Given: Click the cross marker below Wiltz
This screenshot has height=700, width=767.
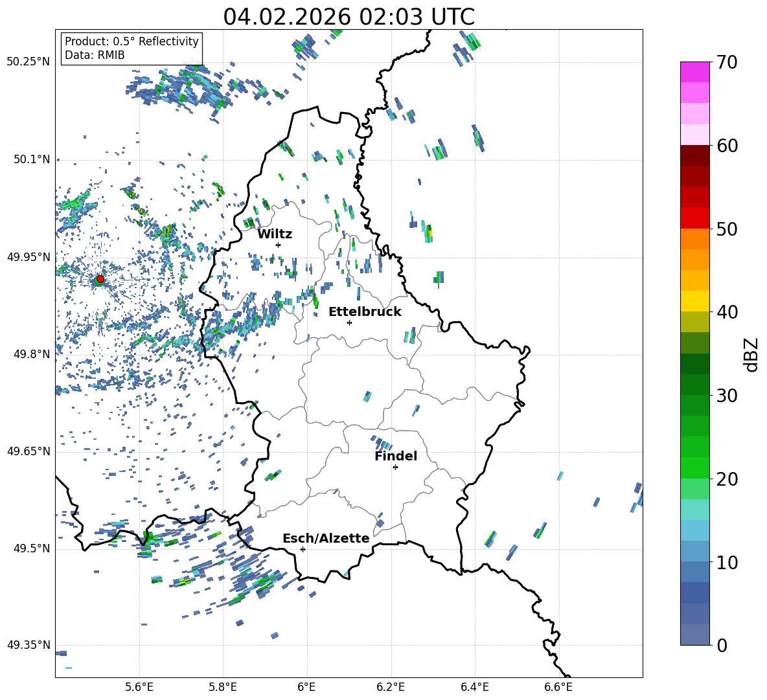Looking at the screenshot, I should (x=278, y=245).
